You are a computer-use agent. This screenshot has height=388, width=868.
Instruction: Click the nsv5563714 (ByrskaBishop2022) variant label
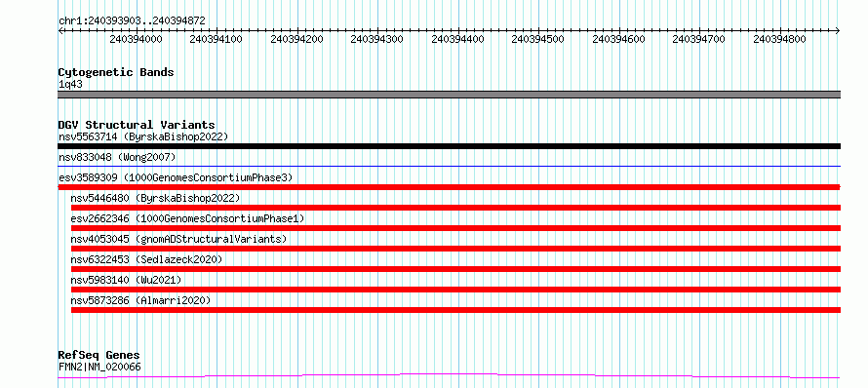pos(143,136)
